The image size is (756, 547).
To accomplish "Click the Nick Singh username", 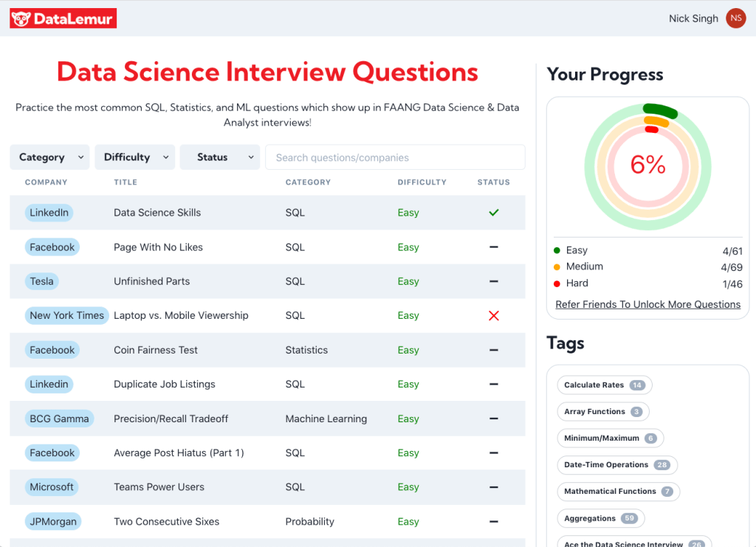I will click(693, 18).
